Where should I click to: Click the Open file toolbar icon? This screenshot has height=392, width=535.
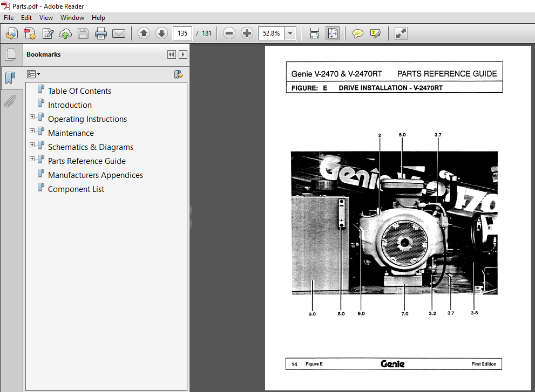tap(12, 33)
